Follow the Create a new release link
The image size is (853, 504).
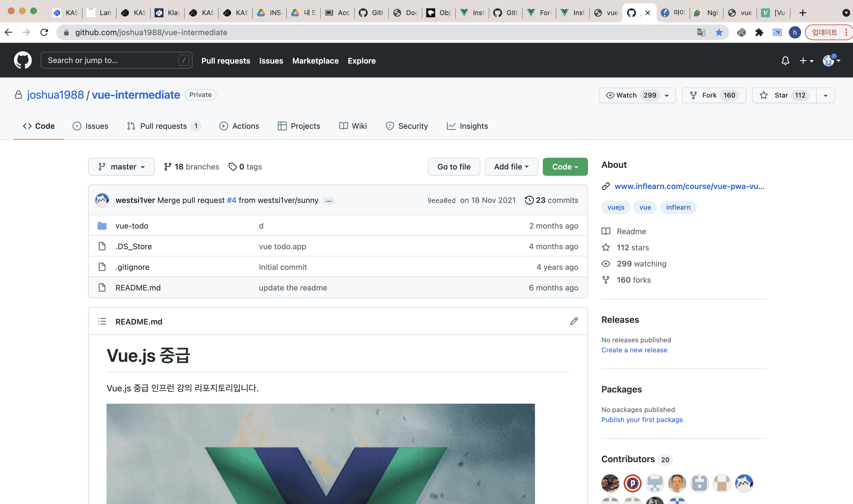point(634,350)
